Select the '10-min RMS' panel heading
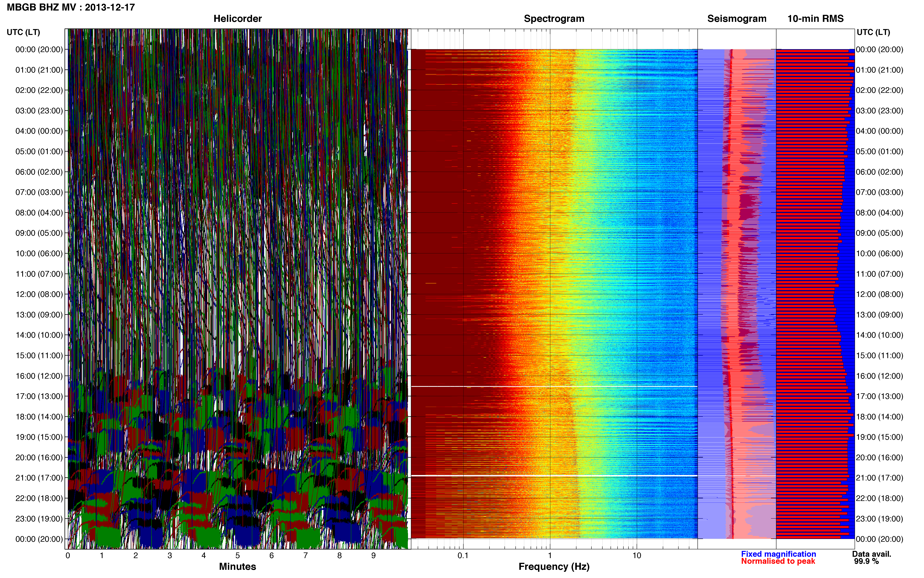The height and width of the screenshot is (578, 924). pyautogui.click(x=816, y=19)
